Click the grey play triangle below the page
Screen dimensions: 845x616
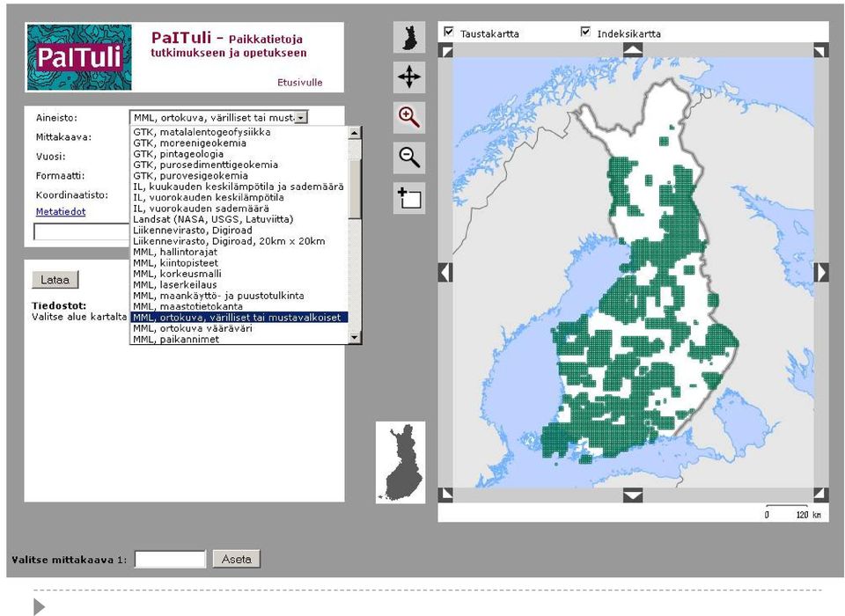[40, 606]
